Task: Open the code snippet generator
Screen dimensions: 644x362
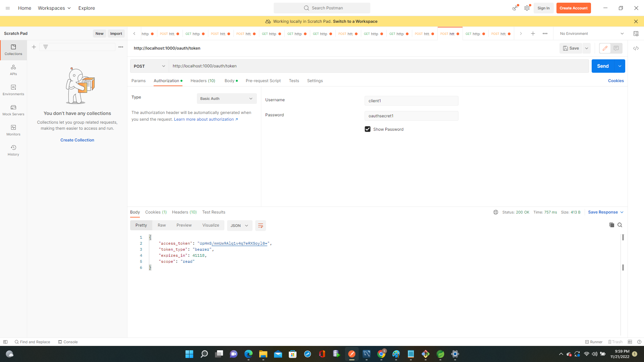Action: coord(636,48)
